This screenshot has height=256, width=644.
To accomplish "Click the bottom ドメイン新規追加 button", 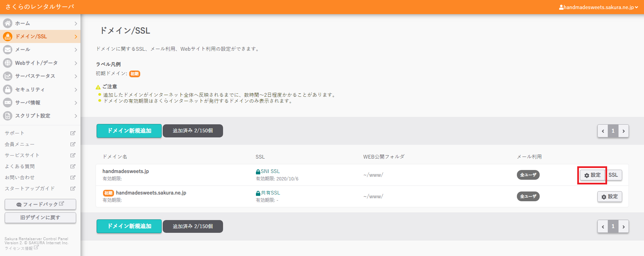I will click(129, 226).
